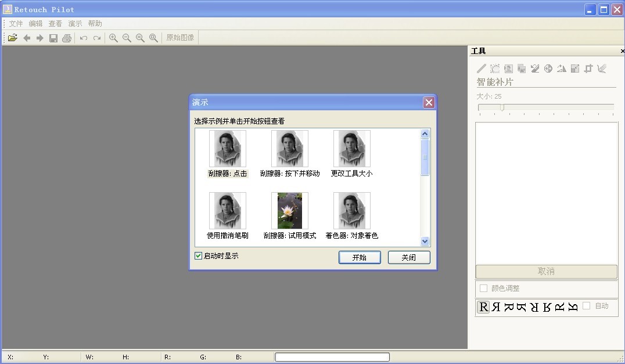Viewport: 625px width, 364px height.
Task: Select the crop tool icon in the tools panel
Action: point(588,68)
